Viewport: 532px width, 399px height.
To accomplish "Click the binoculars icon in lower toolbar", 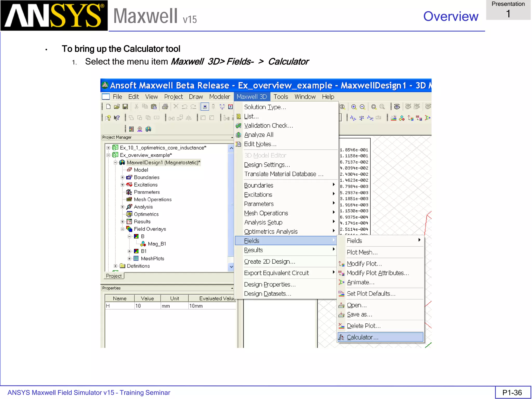I will pos(148,129).
